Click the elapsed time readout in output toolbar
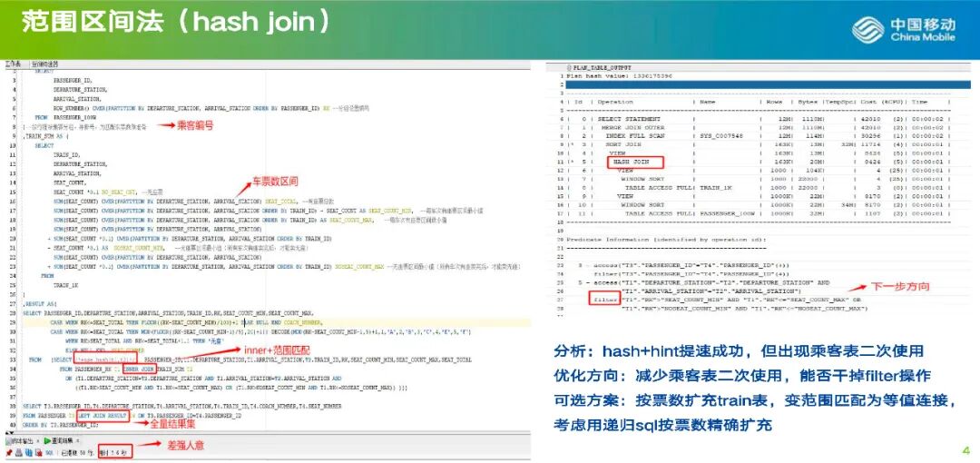This screenshot has height=463, width=980. [x=113, y=452]
